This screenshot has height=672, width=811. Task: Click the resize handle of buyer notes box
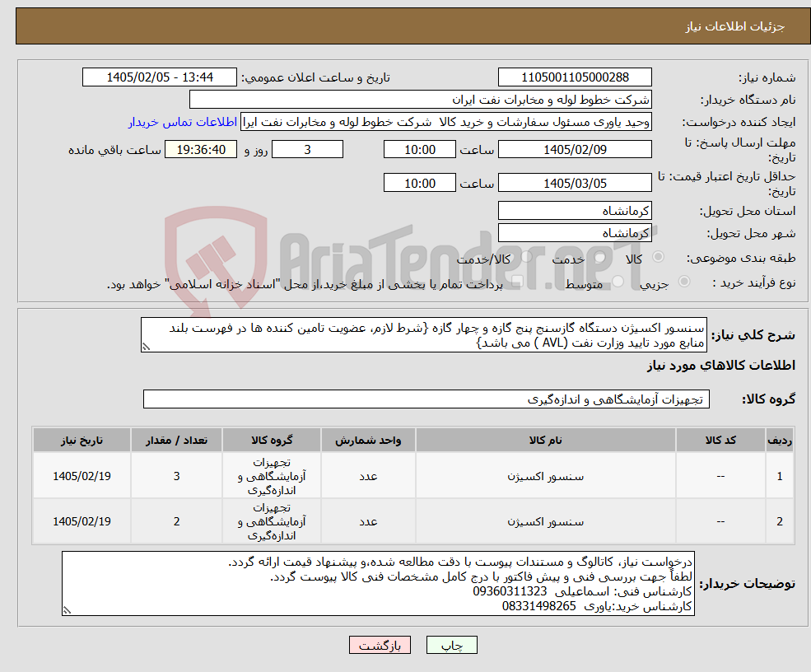click(67, 610)
